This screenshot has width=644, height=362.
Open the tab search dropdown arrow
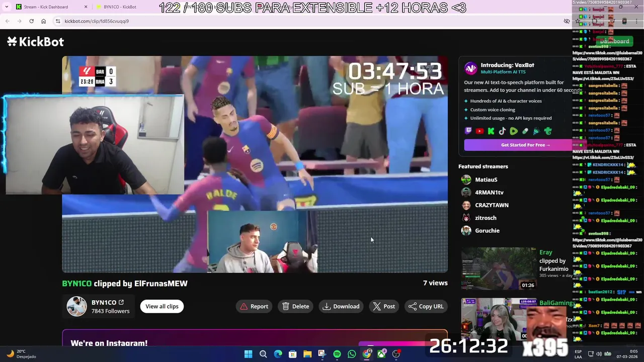(x=7, y=7)
